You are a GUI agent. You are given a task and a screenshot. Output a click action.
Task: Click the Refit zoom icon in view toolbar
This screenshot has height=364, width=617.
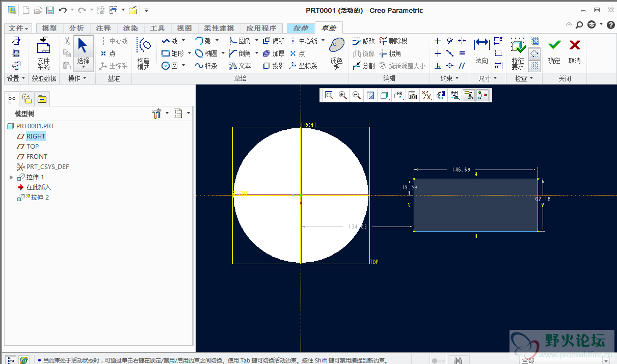(329, 95)
